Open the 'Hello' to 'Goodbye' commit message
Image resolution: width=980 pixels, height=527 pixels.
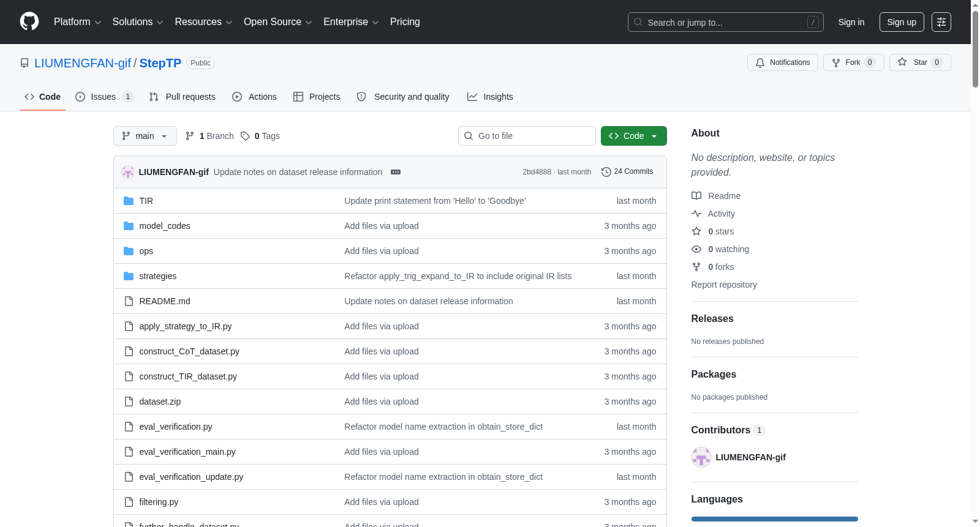pyautogui.click(x=435, y=201)
